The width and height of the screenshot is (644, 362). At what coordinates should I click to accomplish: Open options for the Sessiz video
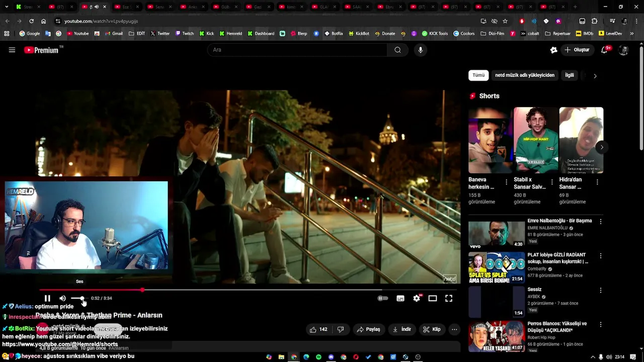[600, 290]
